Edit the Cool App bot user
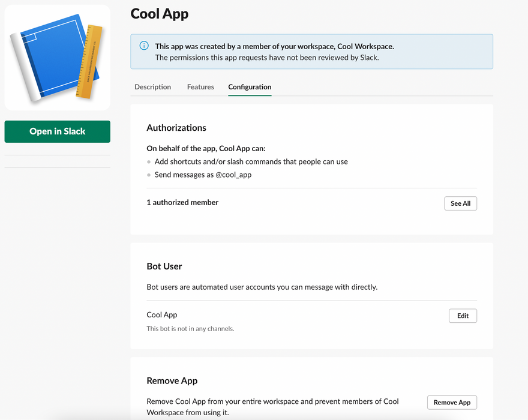This screenshot has width=528, height=420. click(463, 316)
